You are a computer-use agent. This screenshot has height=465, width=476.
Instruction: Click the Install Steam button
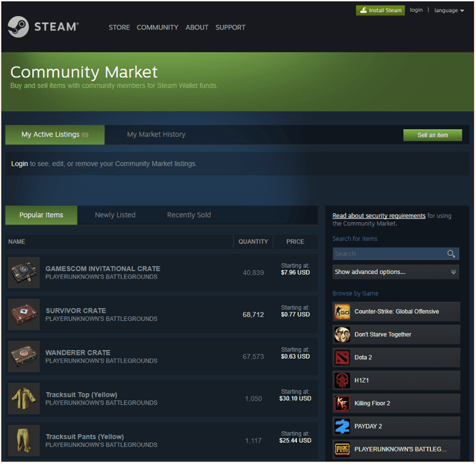(380, 10)
